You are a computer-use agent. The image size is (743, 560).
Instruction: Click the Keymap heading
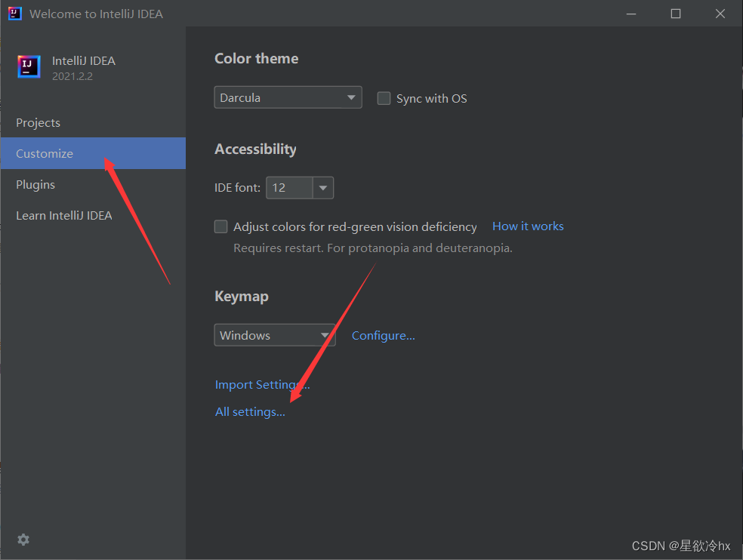(x=242, y=297)
